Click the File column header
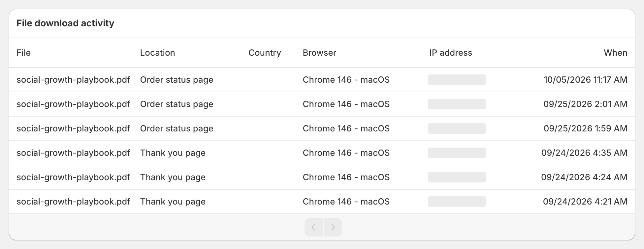 (x=24, y=53)
